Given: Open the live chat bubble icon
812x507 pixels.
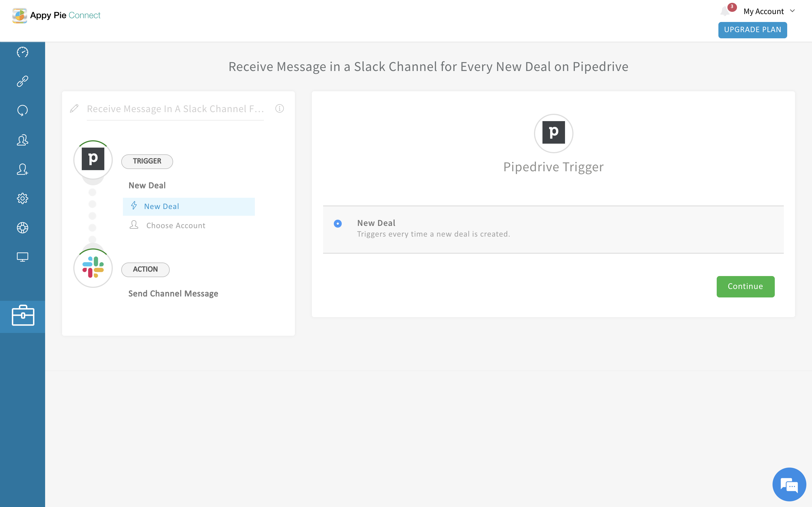Looking at the screenshot, I should [789, 484].
